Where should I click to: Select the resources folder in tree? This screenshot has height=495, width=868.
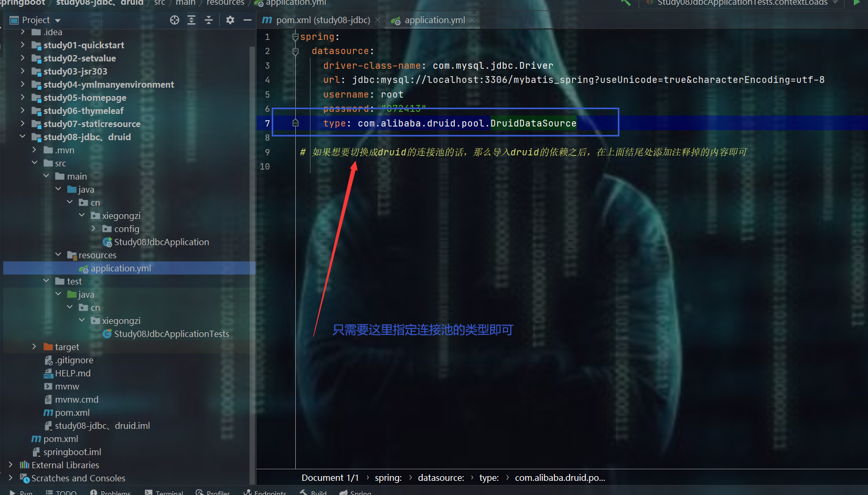[x=98, y=255]
